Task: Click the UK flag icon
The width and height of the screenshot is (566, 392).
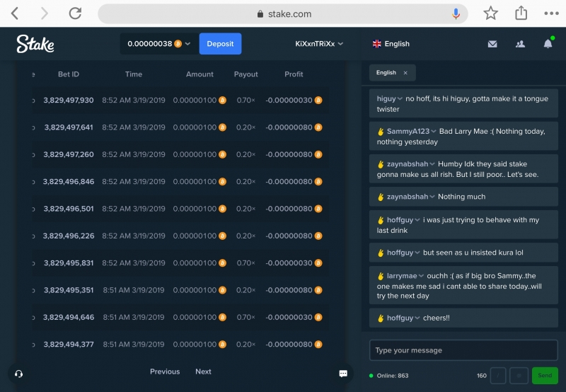Action: [376, 44]
